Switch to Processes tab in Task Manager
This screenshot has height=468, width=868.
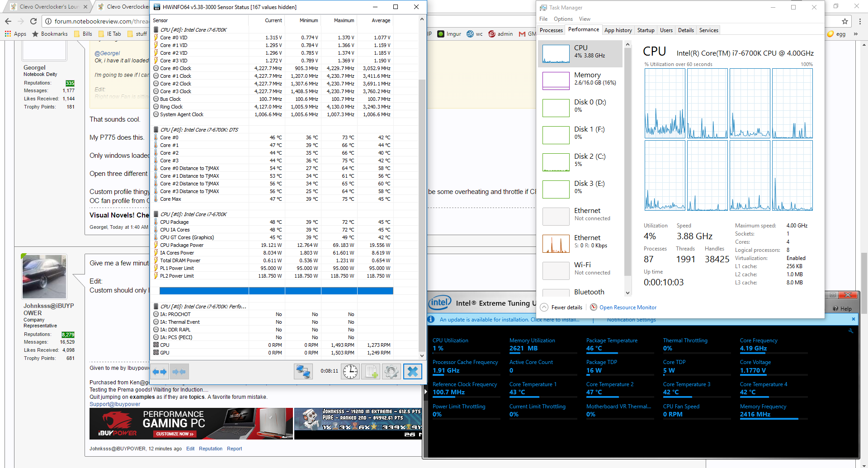point(551,30)
